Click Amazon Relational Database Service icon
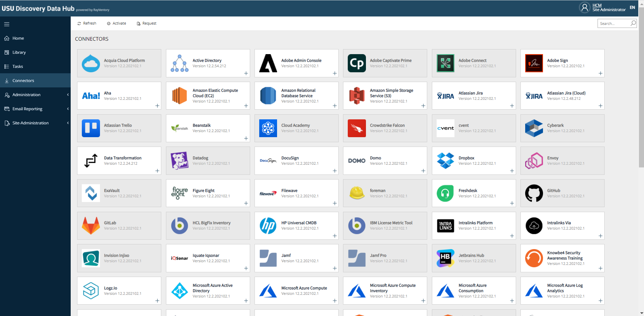 pos(268,96)
